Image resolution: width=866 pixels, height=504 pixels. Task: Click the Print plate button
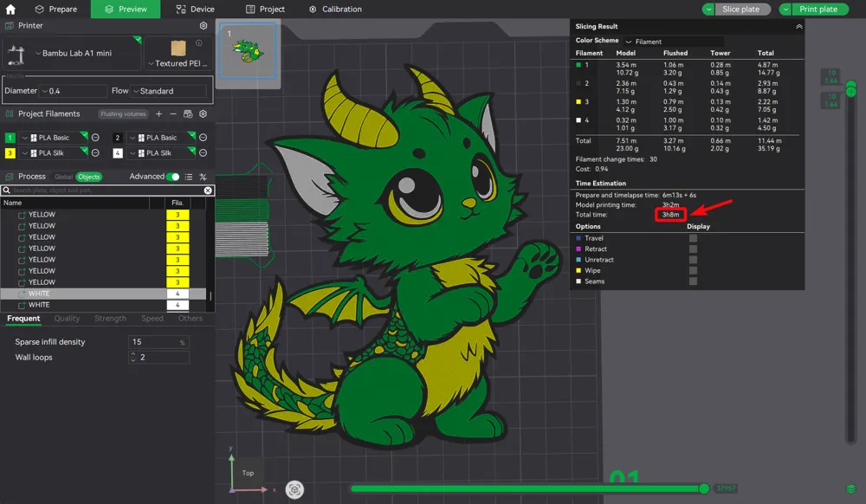[819, 10]
